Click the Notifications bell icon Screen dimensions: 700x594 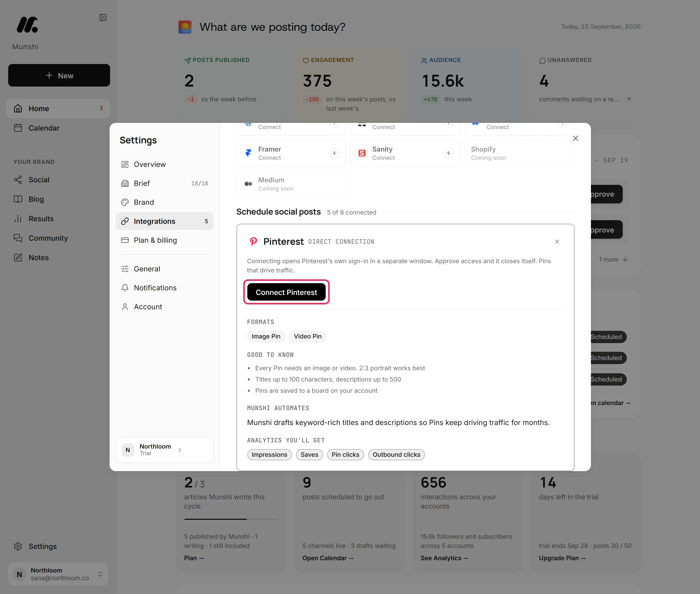pyautogui.click(x=125, y=288)
